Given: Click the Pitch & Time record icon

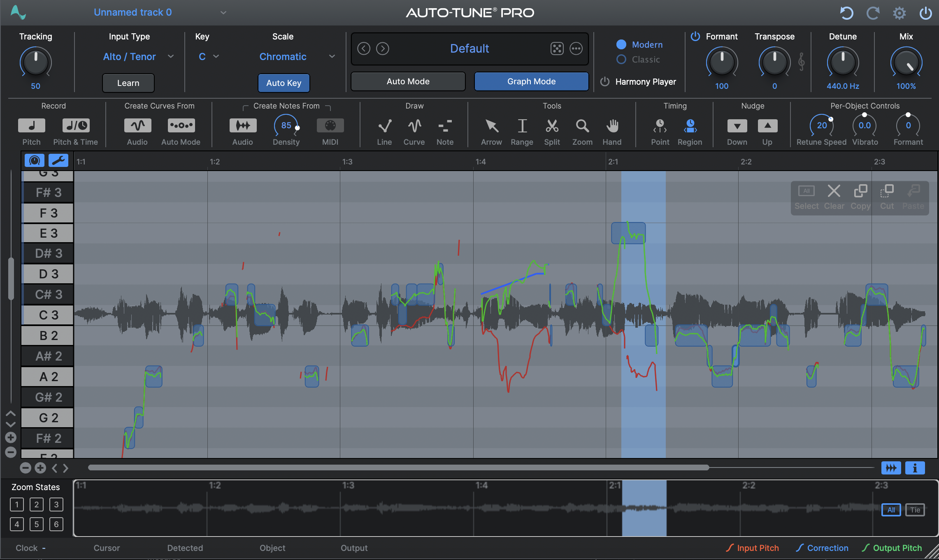Looking at the screenshot, I should pos(76,126).
